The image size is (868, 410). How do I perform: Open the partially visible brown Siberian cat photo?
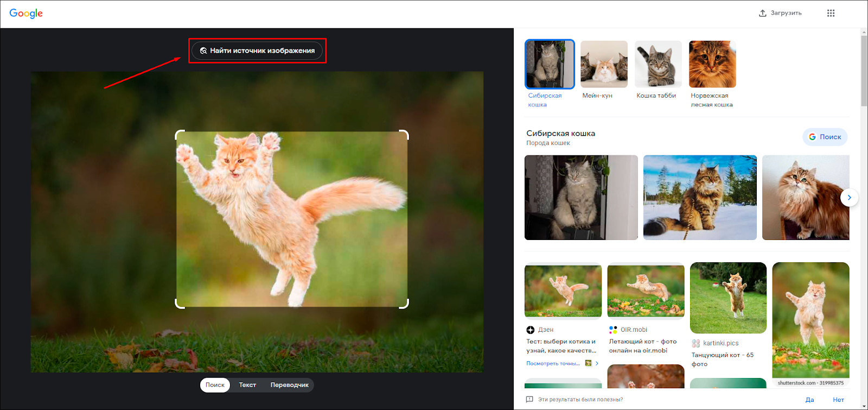[x=806, y=198]
